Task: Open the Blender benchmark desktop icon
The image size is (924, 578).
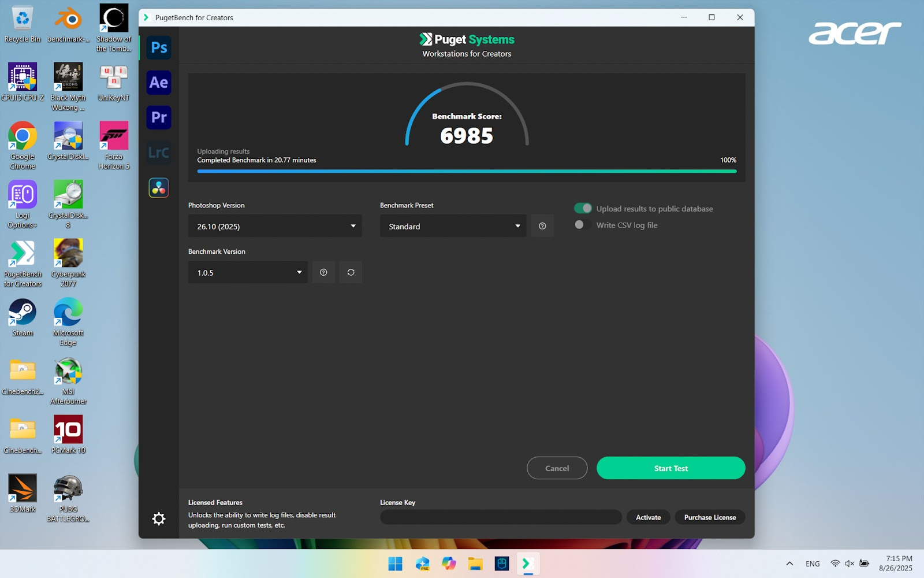Action: coord(68,25)
